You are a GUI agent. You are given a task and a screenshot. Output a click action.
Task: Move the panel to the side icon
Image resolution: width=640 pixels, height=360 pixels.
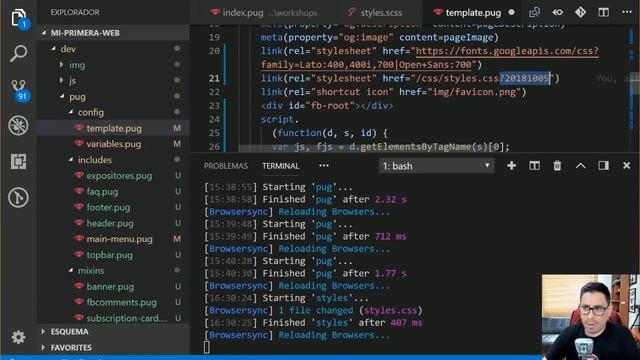[x=603, y=166]
